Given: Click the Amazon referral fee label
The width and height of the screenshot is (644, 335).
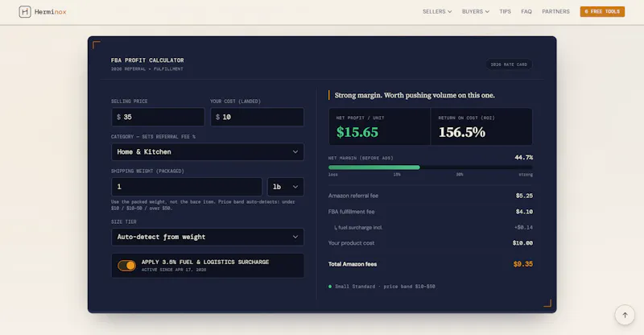Looking at the screenshot, I should pyautogui.click(x=353, y=196).
